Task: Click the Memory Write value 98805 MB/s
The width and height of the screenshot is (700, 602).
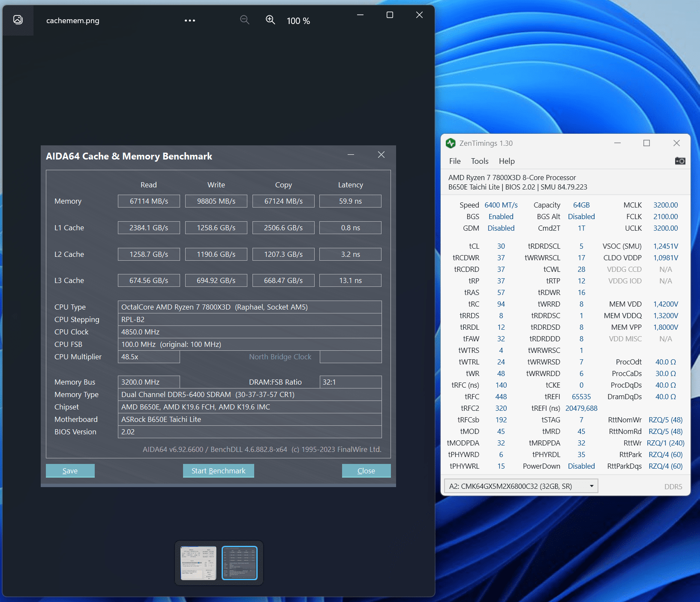Action: pos(216,201)
